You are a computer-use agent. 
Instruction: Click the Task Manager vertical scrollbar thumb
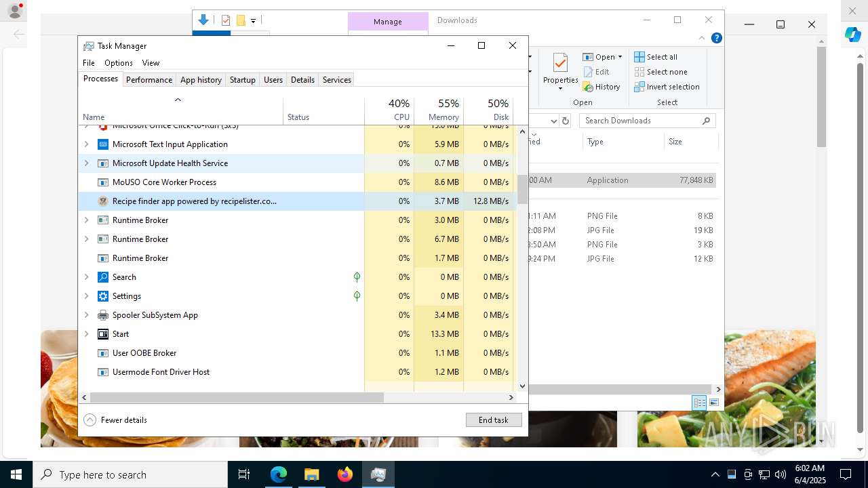point(522,190)
